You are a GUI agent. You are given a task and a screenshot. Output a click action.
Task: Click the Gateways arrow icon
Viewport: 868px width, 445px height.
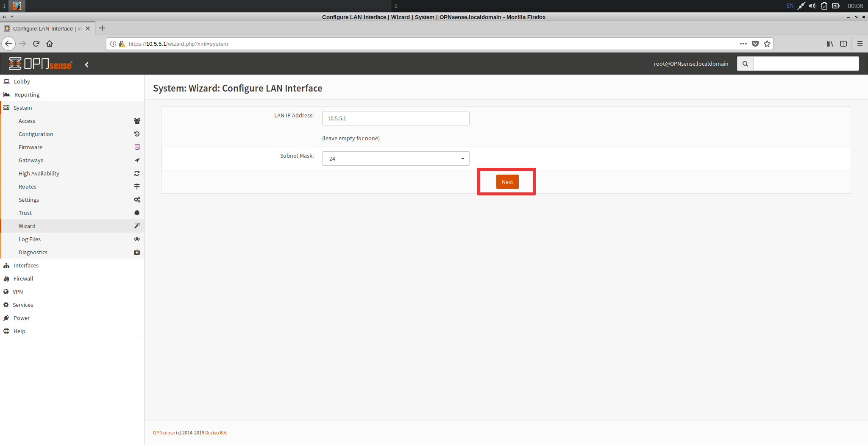(x=137, y=160)
